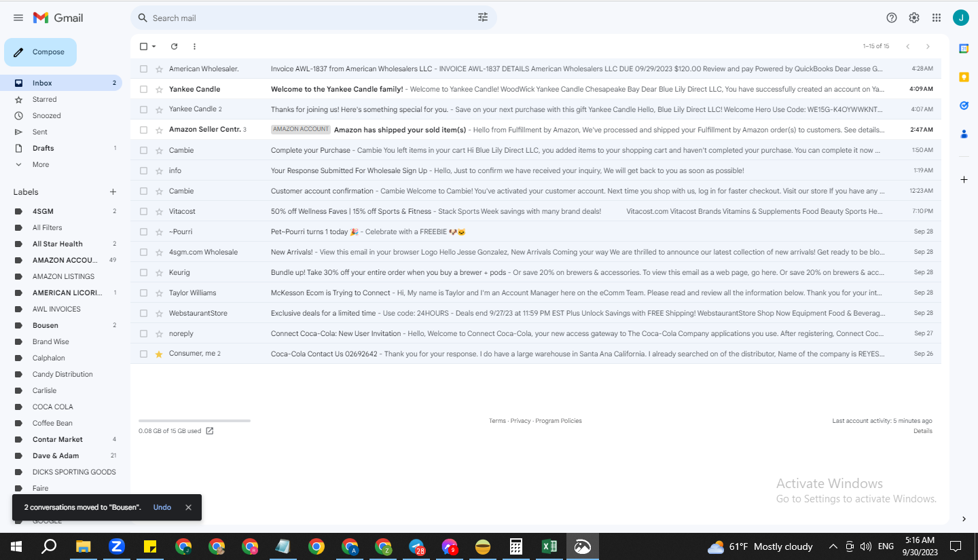Open Google Tasks side panel

pos(964,105)
